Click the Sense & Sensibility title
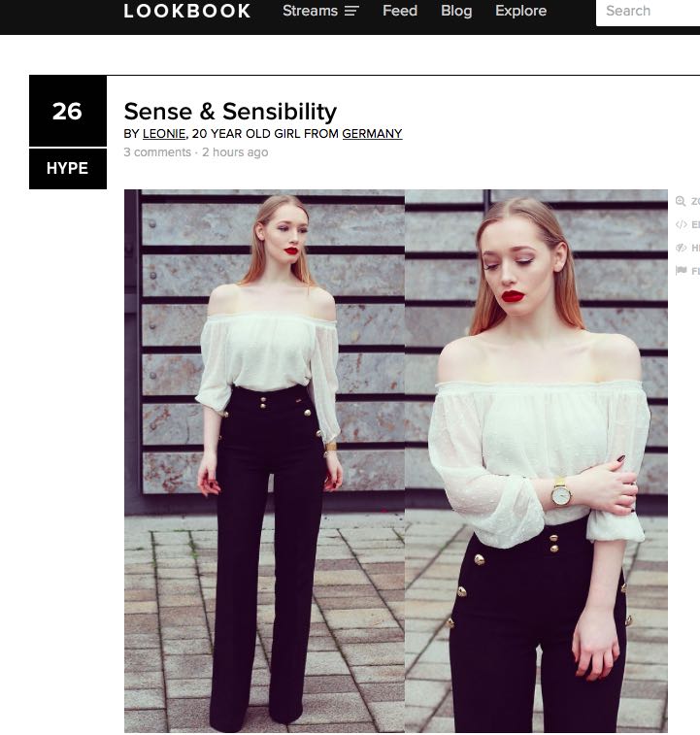This screenshot has width=700, height=735. [x=230, y=112]
